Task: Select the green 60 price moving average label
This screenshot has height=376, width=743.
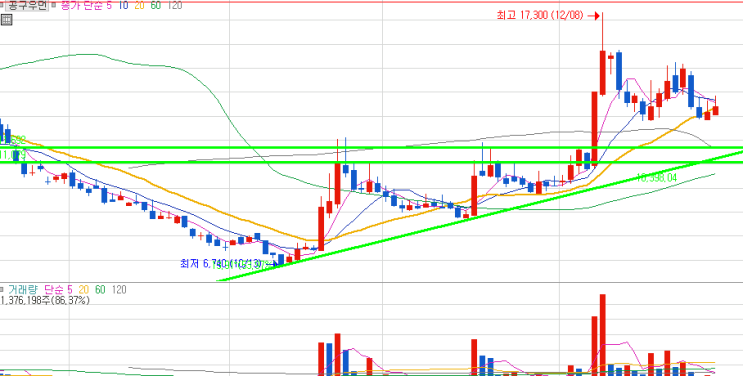Action: pyautogui.click(x=155, y=6)
